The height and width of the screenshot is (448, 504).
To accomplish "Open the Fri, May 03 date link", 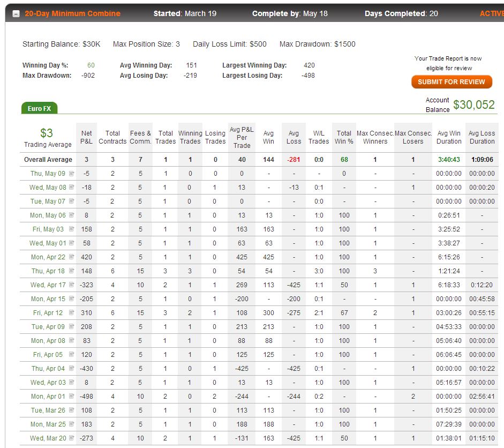I will (x=48, y=229).
